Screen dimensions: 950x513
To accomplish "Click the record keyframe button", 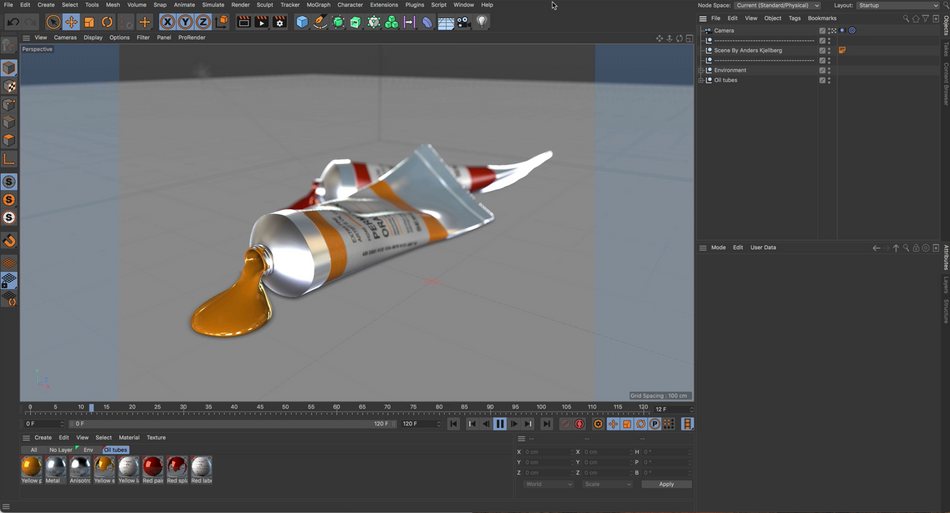I will 565,424.
